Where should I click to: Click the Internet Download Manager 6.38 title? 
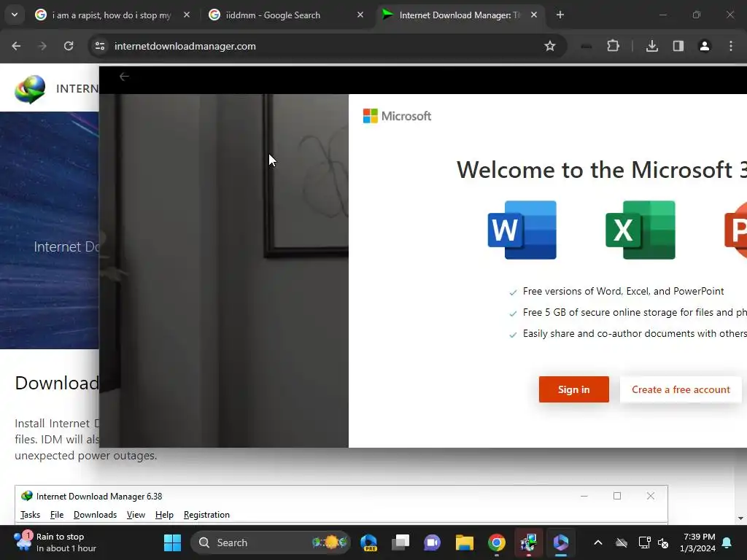click(99, 496)
